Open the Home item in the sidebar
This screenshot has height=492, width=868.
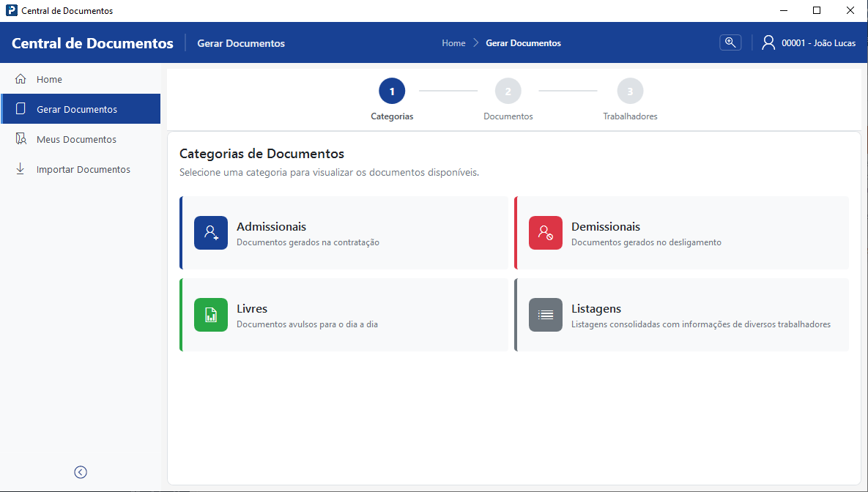(81, 79)
